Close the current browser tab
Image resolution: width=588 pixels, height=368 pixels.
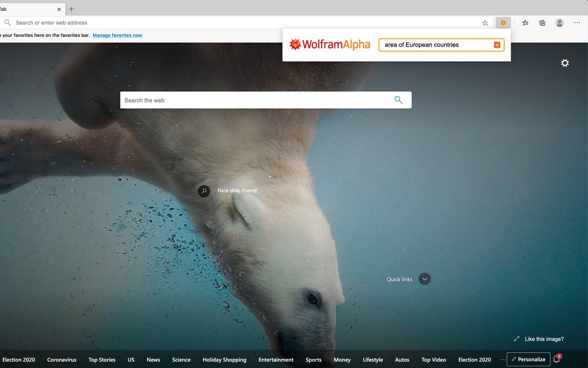59,9
